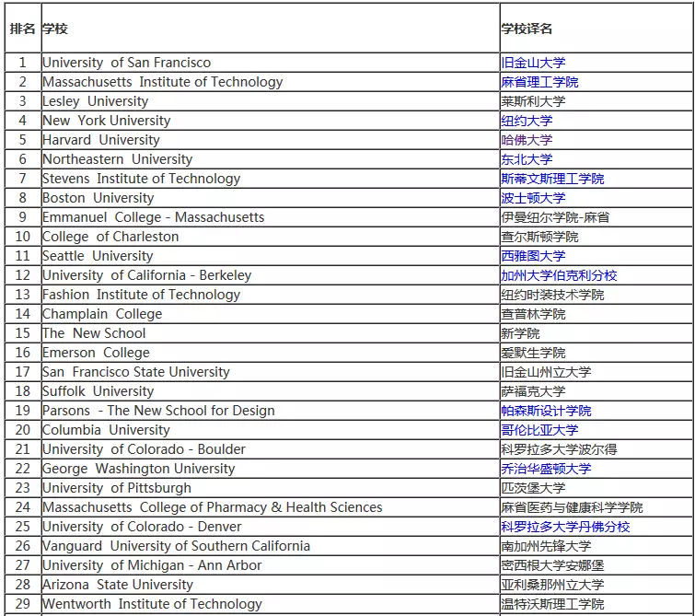Select the Lesley University cell
The width and height of the screenshot is (695, 616).
[x=271, y=101]
